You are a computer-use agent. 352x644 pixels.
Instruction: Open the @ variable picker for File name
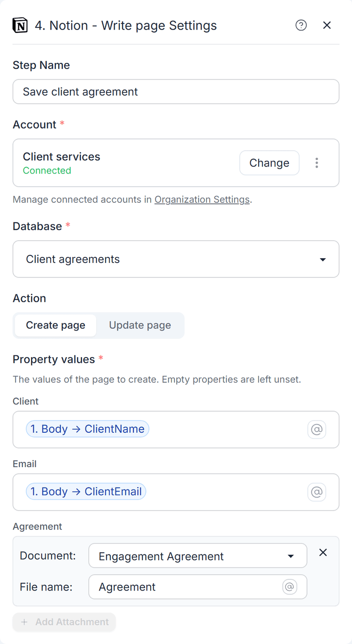pos(290,587)
